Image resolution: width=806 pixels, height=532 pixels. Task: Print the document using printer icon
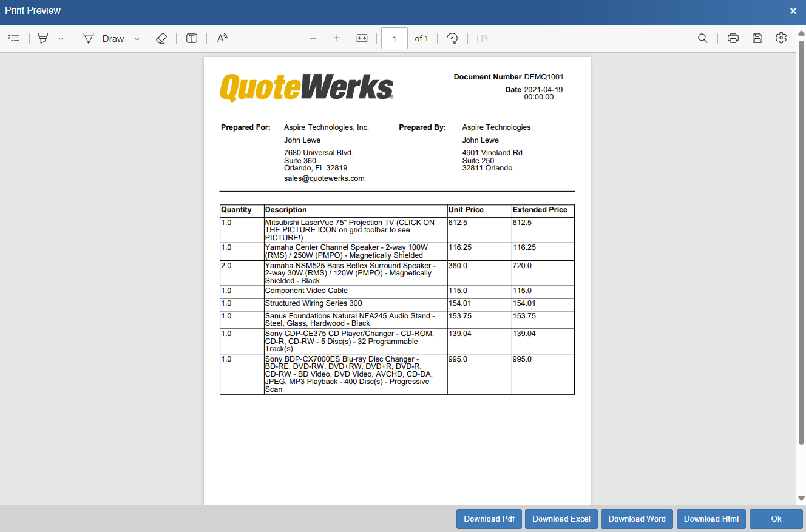click(x=733, y=38)
